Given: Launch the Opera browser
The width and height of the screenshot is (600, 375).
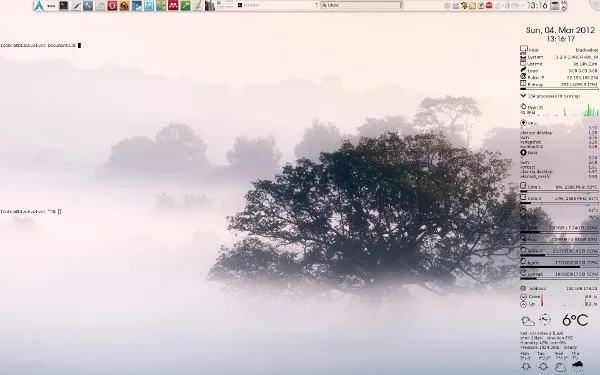Looking at the screenshot, I should click(x=112, y=5).
